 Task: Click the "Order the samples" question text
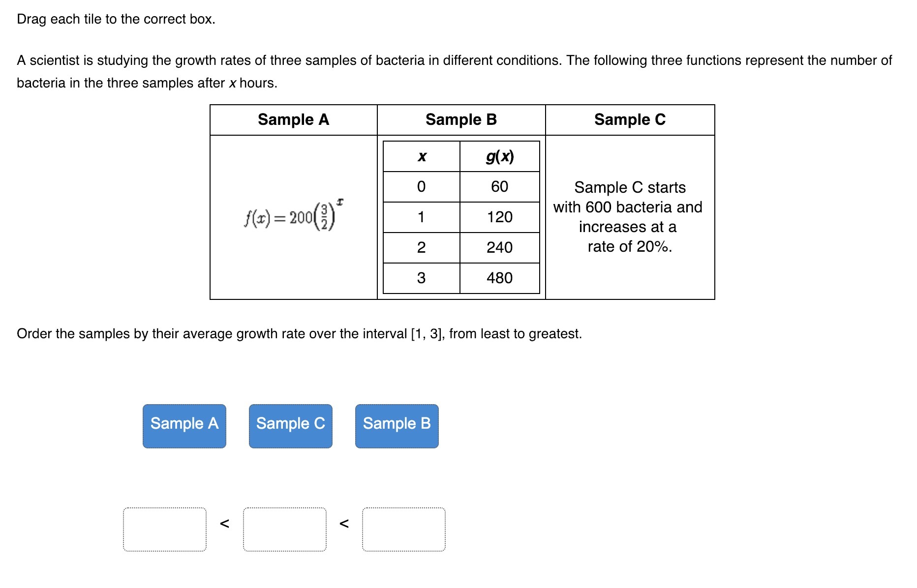tap(299, 334)
